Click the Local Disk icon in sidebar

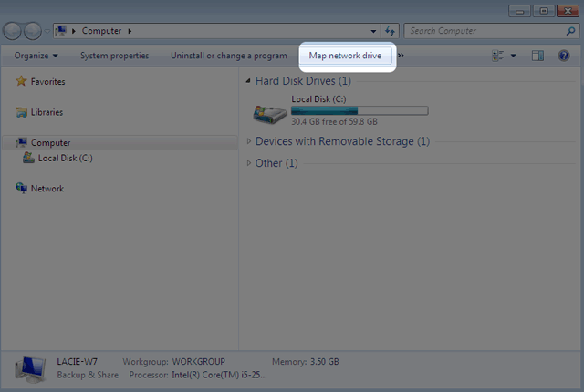pyautogui.click(x=28, y=158)
